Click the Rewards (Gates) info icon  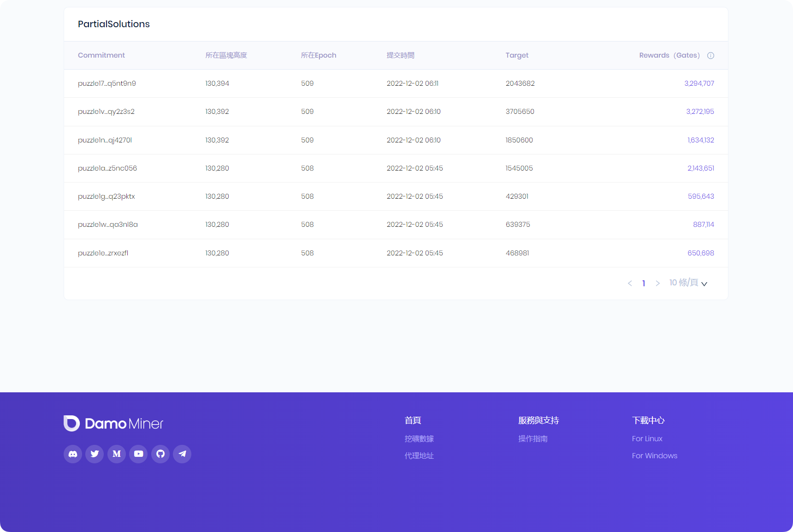click(710, 55)
